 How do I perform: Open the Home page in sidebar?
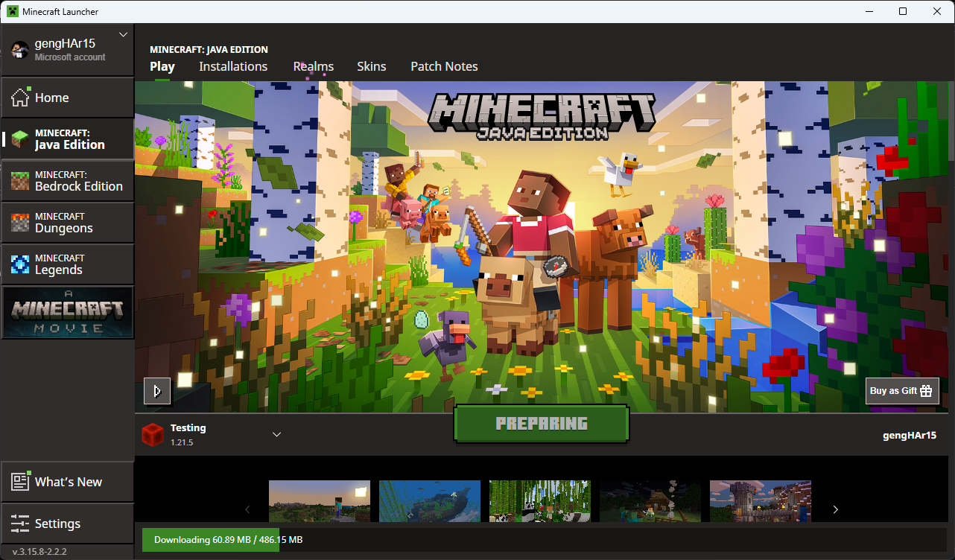(67, 97)
